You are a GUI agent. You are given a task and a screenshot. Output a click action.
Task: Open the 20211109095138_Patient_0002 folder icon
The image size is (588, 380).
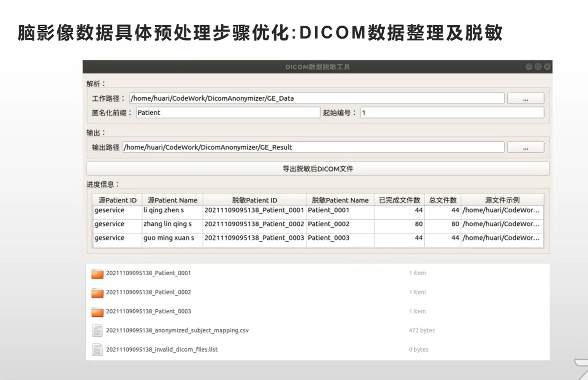97,293
